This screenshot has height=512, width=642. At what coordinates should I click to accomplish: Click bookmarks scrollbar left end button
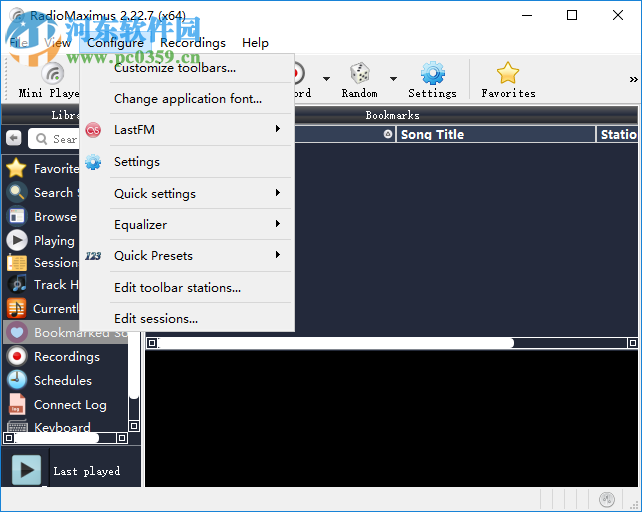(152, 343)
